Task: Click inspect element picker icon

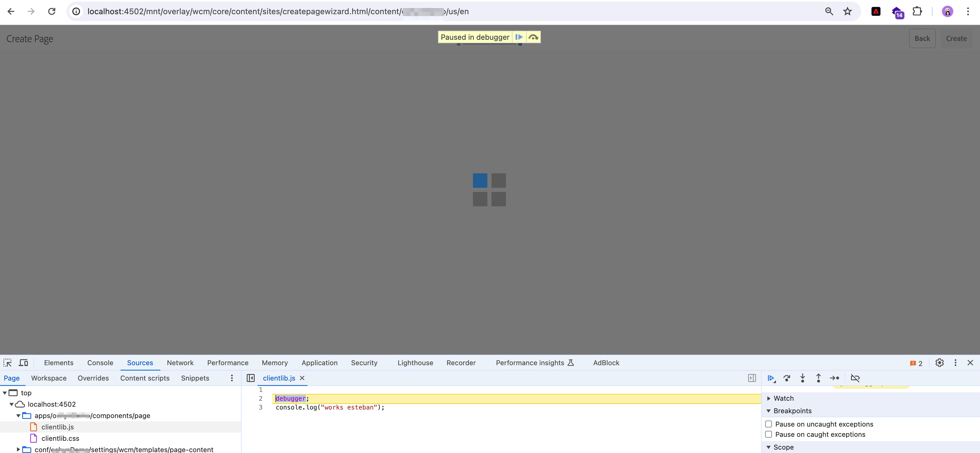Action: pos(8,363)
